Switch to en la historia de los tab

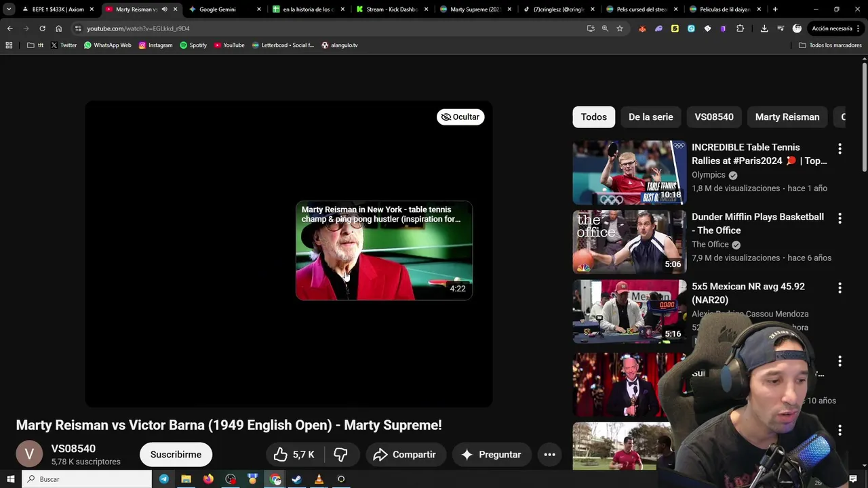point(308,9)
